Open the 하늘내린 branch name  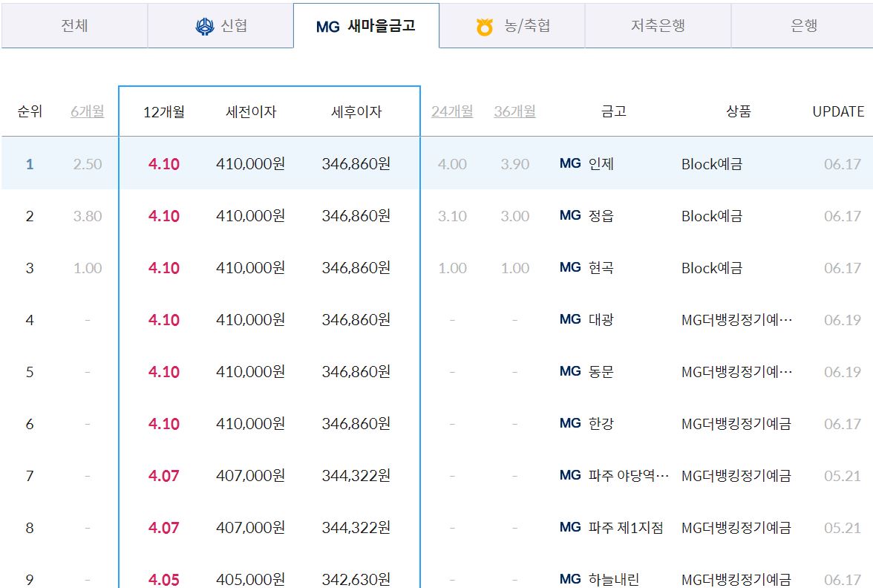tap(613, 579)
